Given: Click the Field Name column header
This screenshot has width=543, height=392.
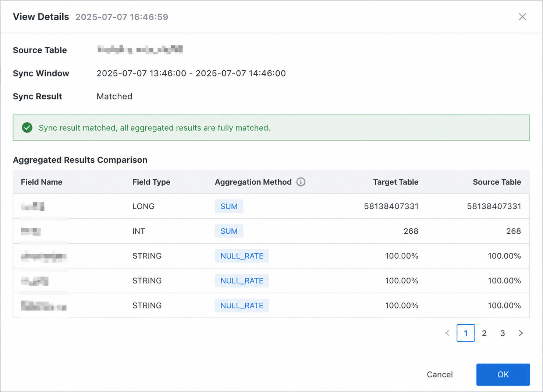Looking at the screenshot, I should [42, 182].
